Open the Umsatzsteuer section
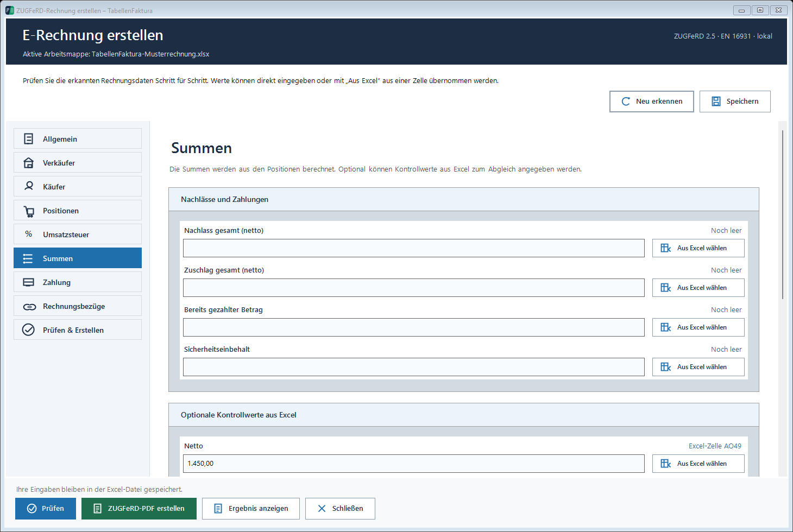This screenshot has height=532, width=793. tap(78, 234)
